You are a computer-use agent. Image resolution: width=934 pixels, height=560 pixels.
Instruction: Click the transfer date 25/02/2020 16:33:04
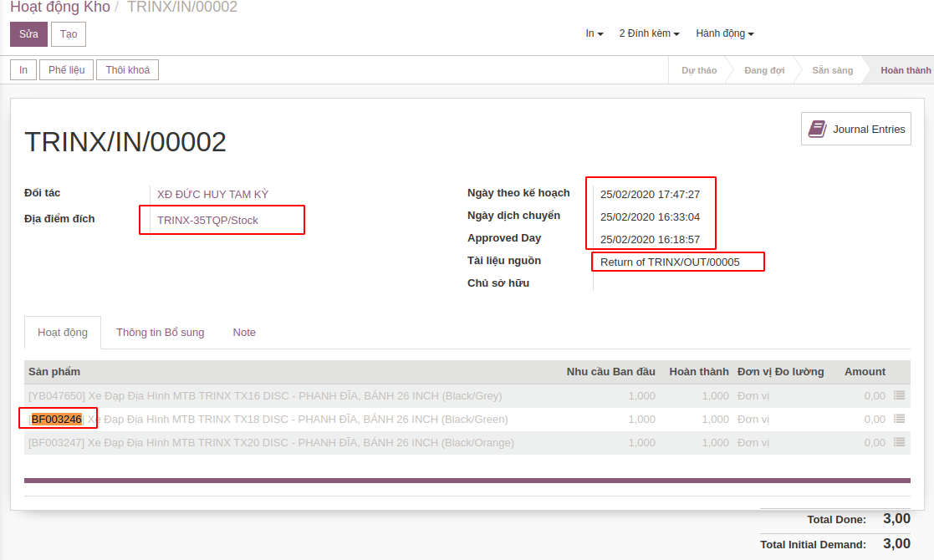coord(650,216)
